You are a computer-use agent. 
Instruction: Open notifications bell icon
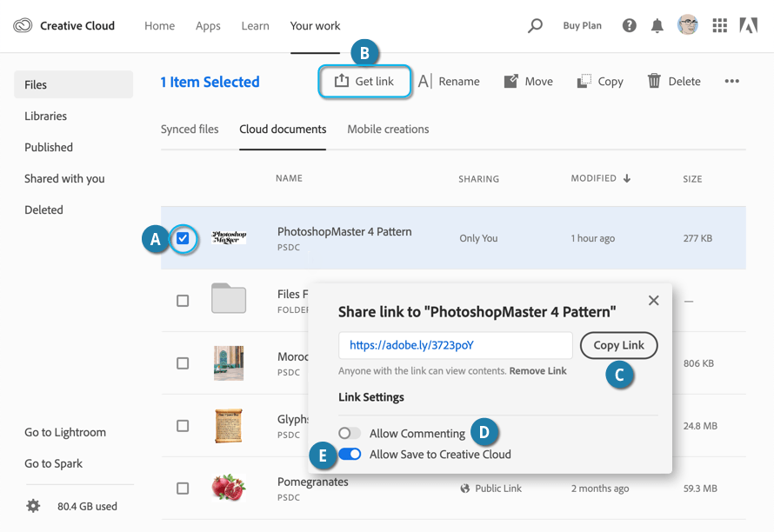(x=657, y=25)
